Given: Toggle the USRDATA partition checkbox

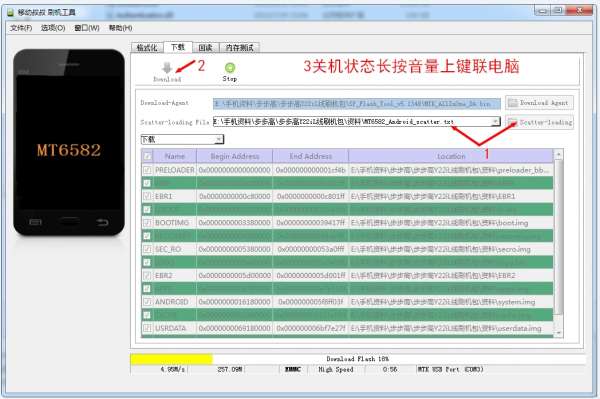Looking at the screenshot, I should pyautogui.click(x=147, y=328).
